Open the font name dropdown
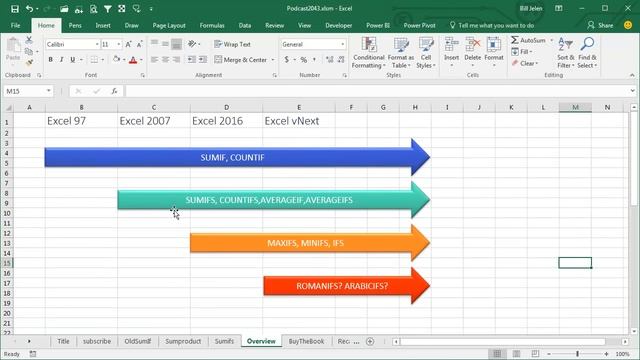The width and height of the screenshot is (640, 360). 97,44
